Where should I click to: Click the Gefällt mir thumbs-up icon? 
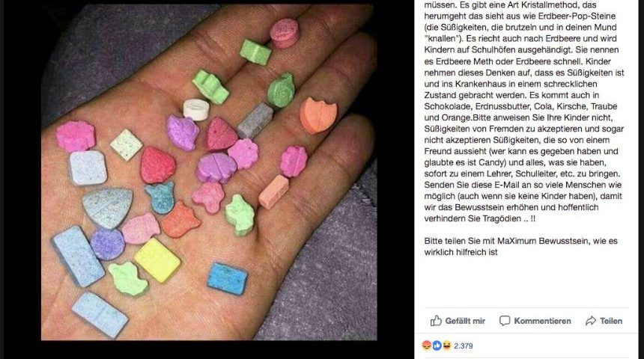[436, 321]
